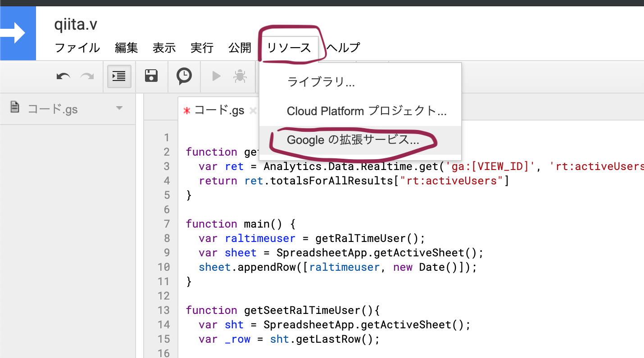Click the project title qiita.v
This screenshot has height=358, width=644.
[x=76, y=25]
